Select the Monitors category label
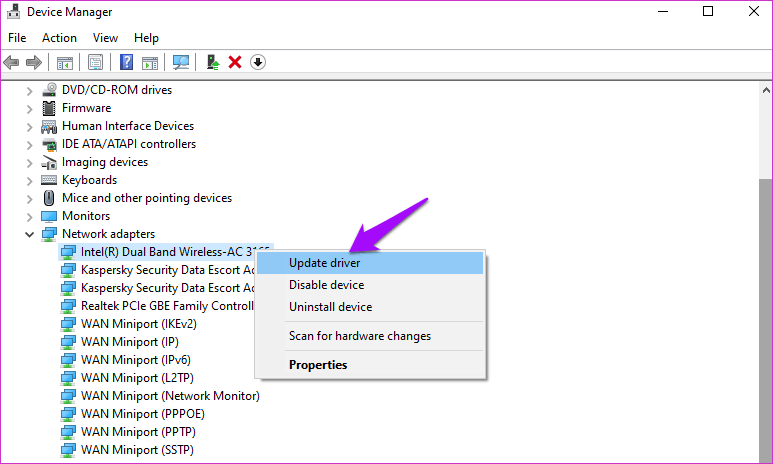 coord(86,216)
